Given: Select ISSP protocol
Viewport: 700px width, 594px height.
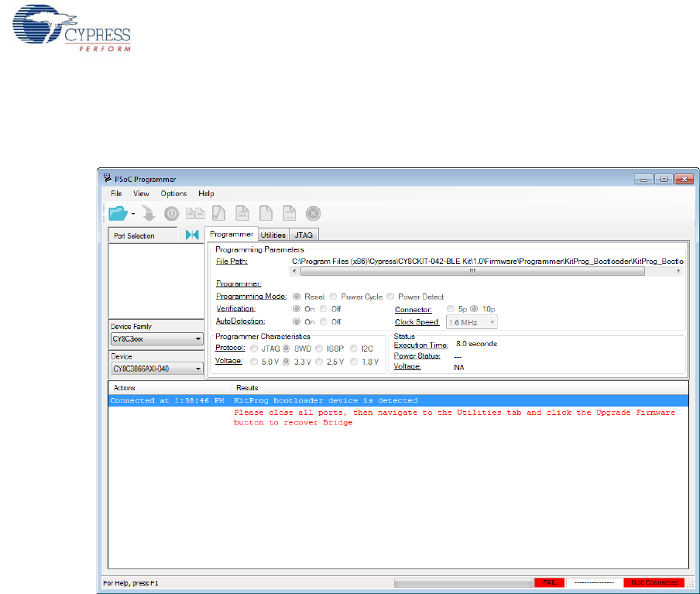Looking at the screenshot, I should (x=319, y=349).
